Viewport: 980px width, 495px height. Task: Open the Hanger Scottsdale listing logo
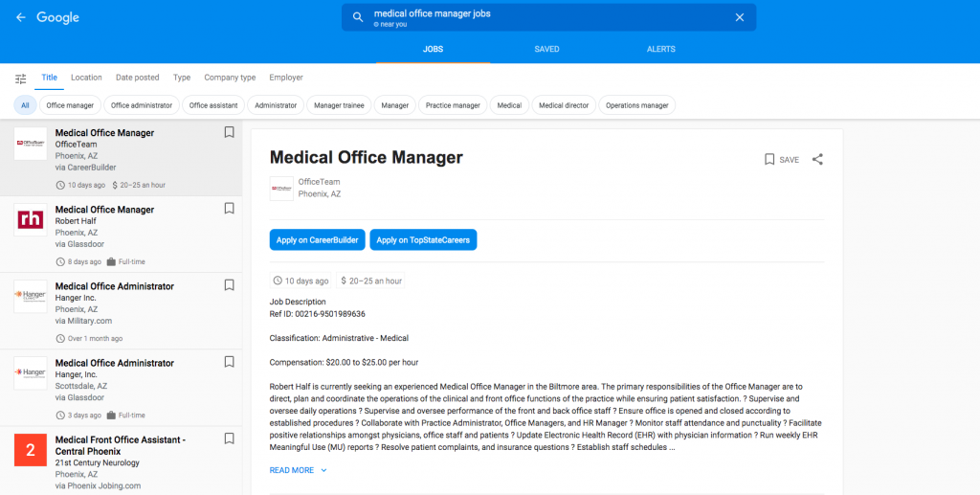tap(31, 373)
